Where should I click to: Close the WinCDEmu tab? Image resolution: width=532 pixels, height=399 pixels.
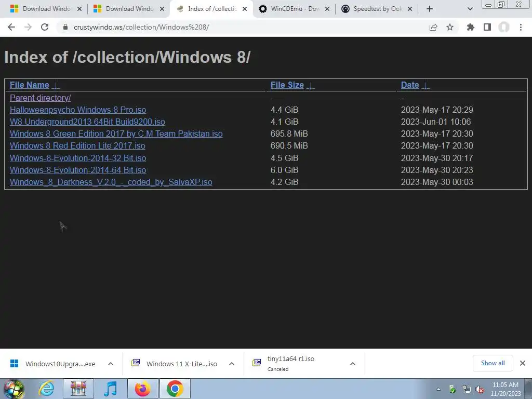(327, 9)
